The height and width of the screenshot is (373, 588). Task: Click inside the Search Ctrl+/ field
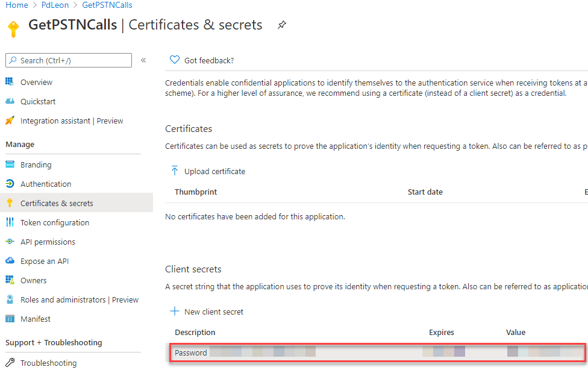(x=68, y=60)
